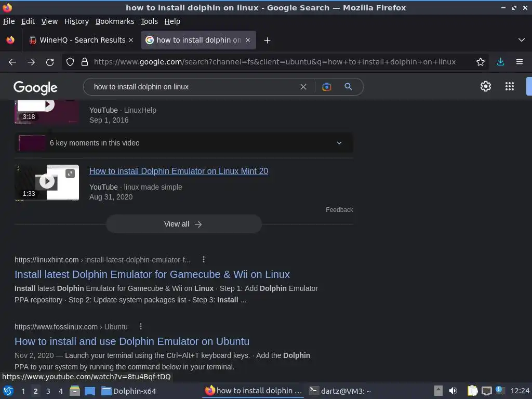This screenshot has height=399, width=532.
Task: Open the update notifier tray icon
Action: coord(500,390)
